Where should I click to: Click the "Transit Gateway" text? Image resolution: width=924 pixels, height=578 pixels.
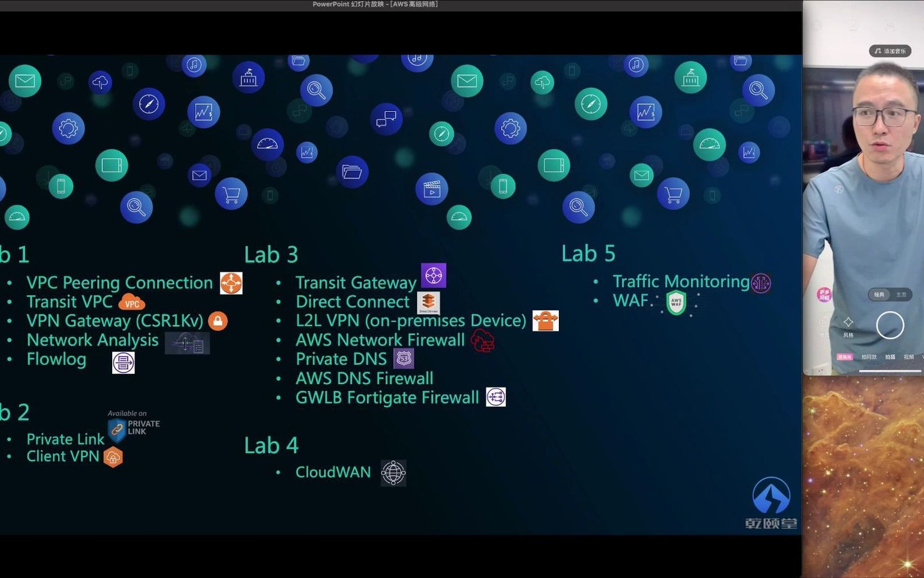tap(356, 283)
